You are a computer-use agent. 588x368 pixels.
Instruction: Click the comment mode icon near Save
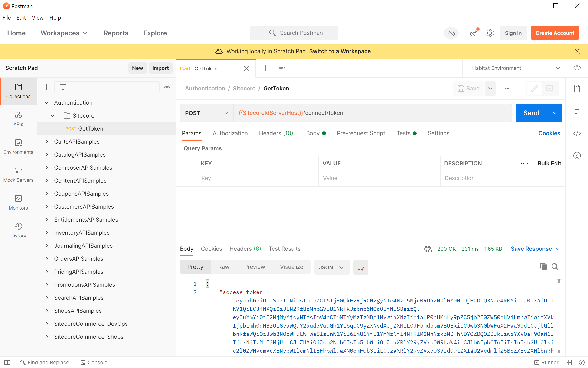pyautogui.click(x=549, y=88)
